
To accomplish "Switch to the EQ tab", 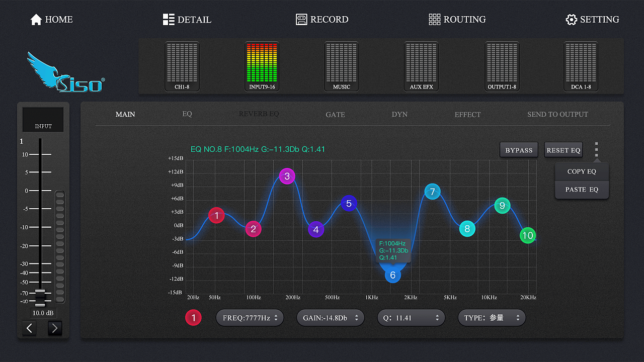I will point(187,114).
